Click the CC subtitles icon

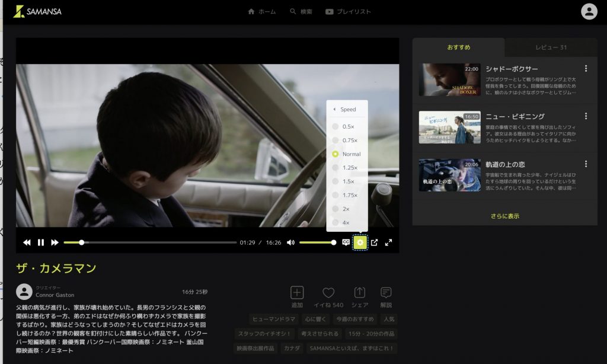coord(346,242)
